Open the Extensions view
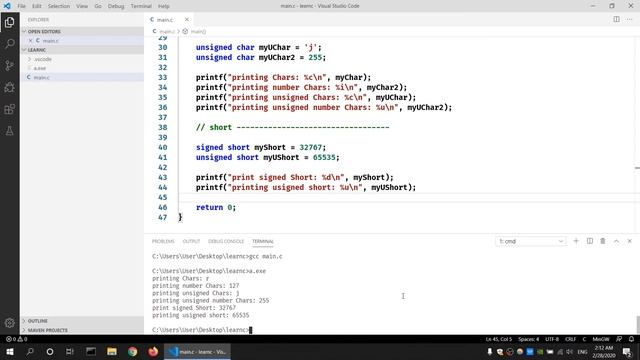 tap(9, 109)
